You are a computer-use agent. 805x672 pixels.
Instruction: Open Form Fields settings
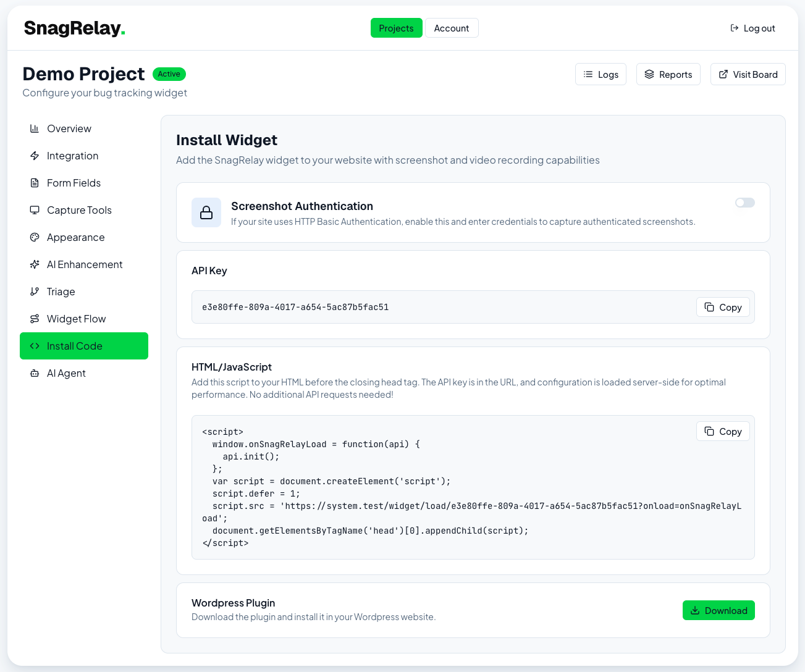pos(84,183)
